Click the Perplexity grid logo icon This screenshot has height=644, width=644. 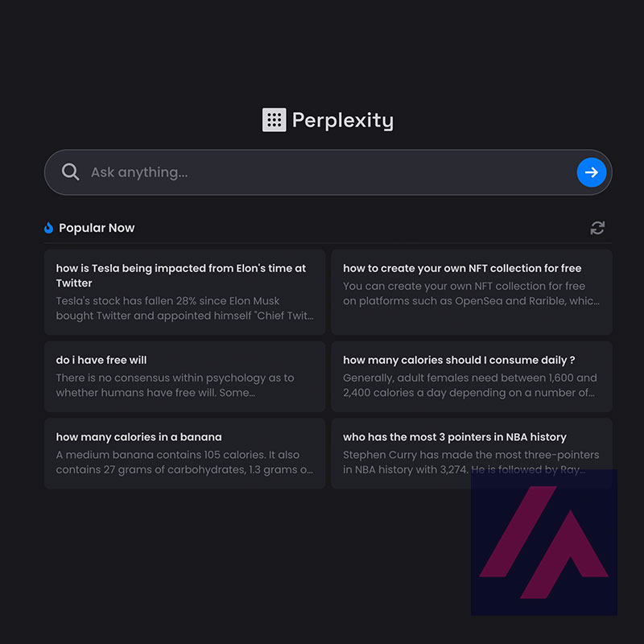coord(274,120)
